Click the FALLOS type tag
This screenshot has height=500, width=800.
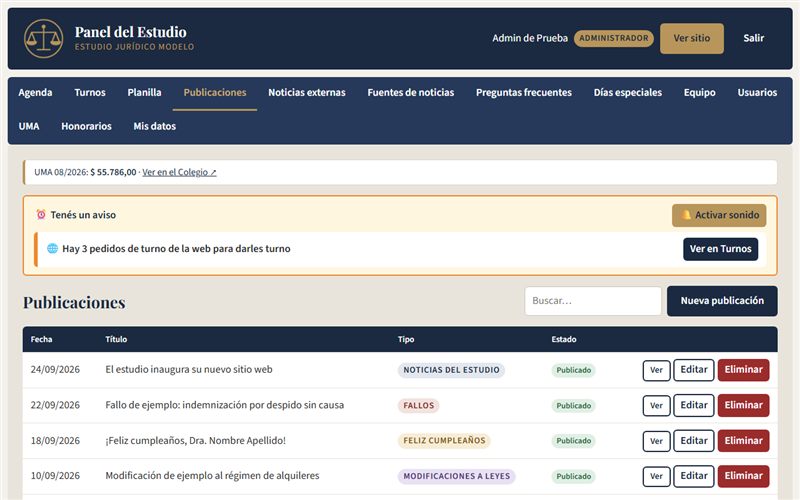pos(418,406)
